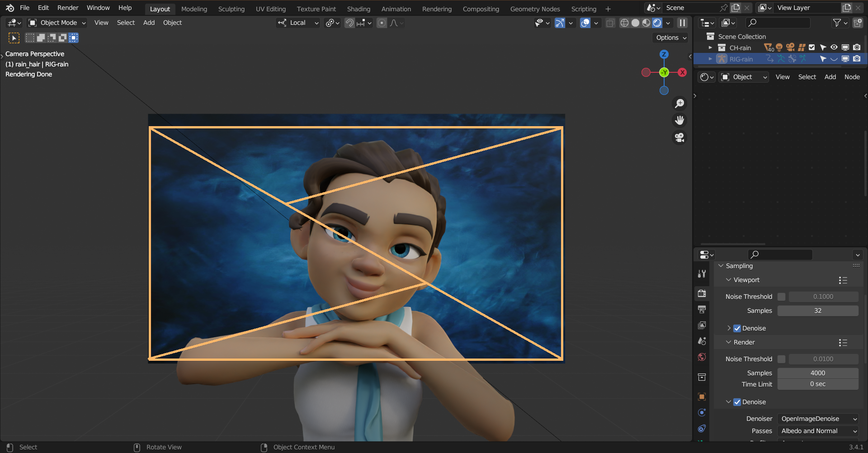Uncheck Viewport Denoise checkbox
The image size is (868, 453).
pyautogui.click(x=737, y=329)
